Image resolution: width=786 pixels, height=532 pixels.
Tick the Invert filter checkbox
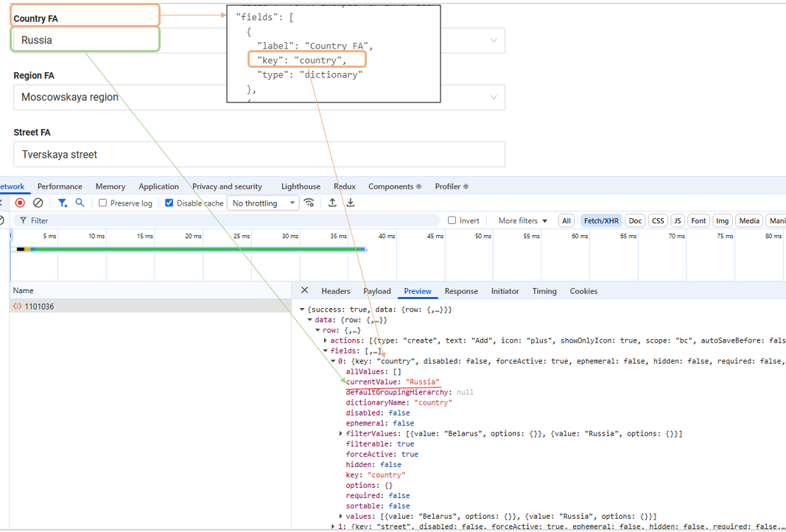pos(452,220)
